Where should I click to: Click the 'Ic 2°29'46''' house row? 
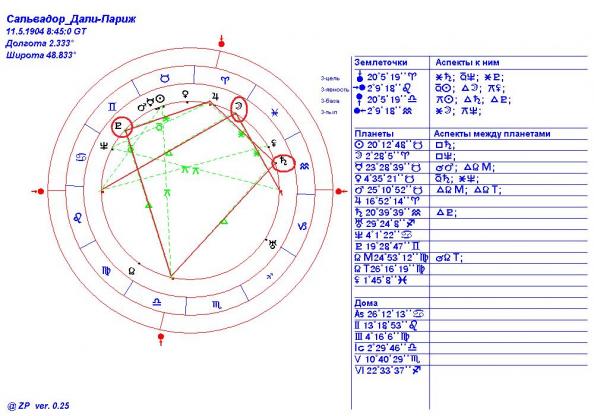[386, 348]
